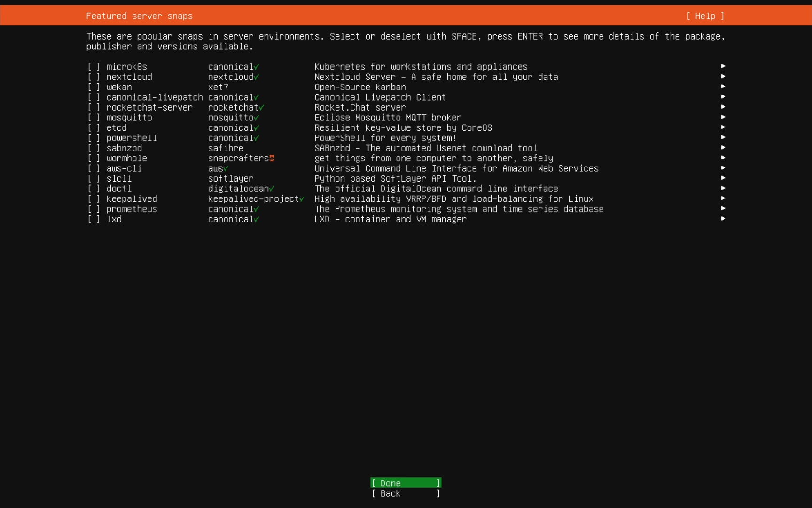The image size is (812, 508).
Task: Open the Help menu
Action: point(705,16)
